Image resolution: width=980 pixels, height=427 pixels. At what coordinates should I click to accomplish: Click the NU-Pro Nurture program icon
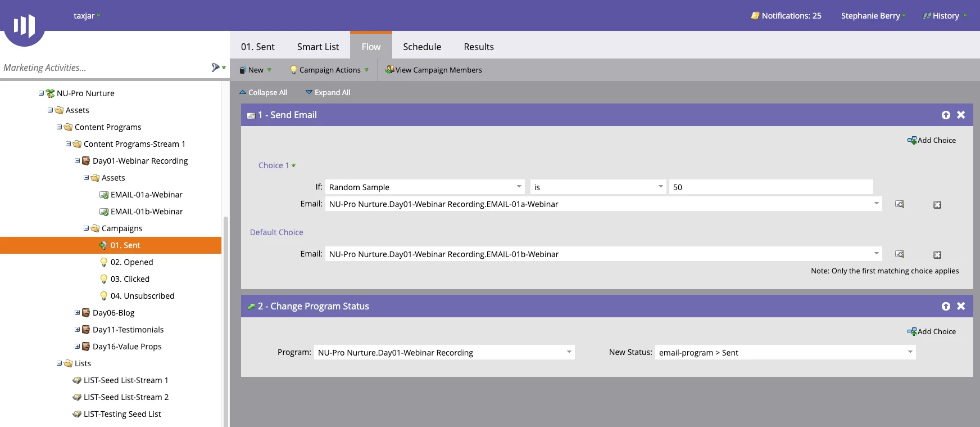pyautogui.click(x=50, y=93)
